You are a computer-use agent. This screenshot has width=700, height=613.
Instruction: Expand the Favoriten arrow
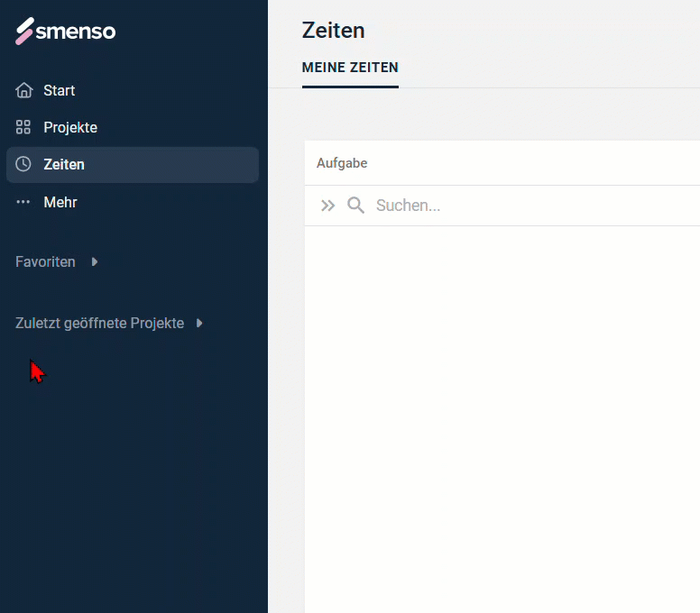click(95, 262)
